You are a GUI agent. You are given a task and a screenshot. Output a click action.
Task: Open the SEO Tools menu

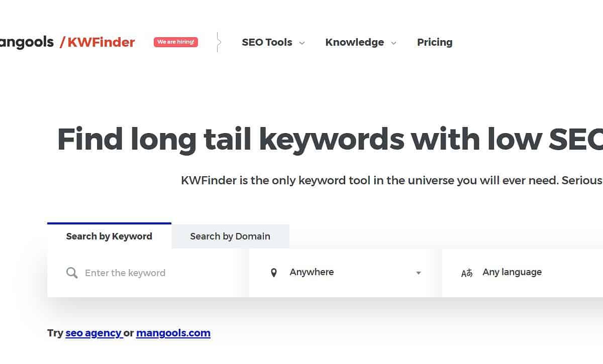click(x=267, y=42)
